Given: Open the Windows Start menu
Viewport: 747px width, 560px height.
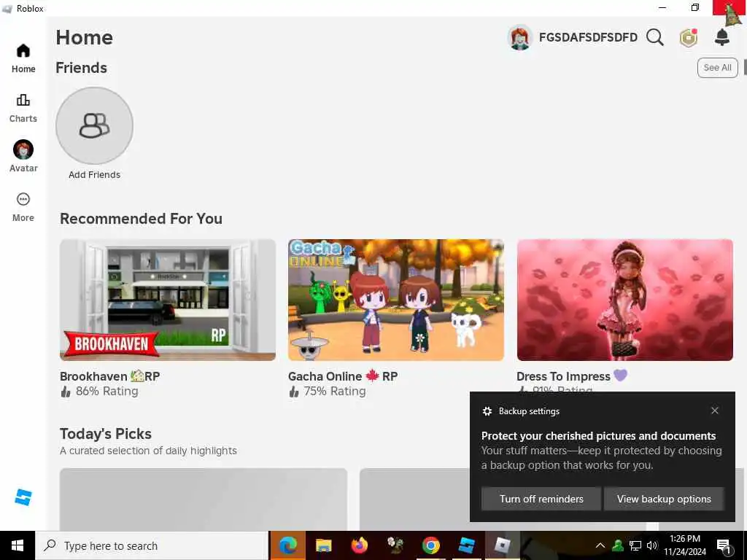Looking at the screenshot, I should [x=18, y=545].
